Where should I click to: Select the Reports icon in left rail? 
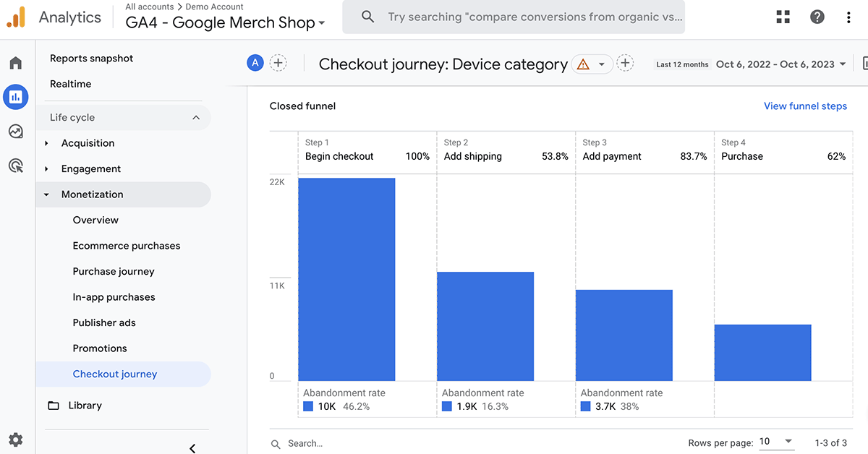pos(16,97)
